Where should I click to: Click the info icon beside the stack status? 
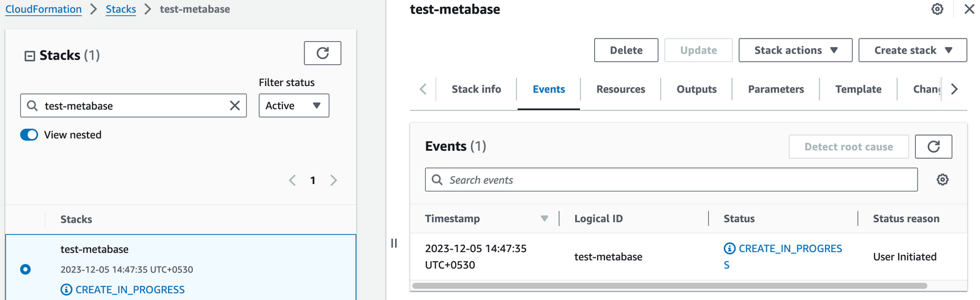[66, 290]
